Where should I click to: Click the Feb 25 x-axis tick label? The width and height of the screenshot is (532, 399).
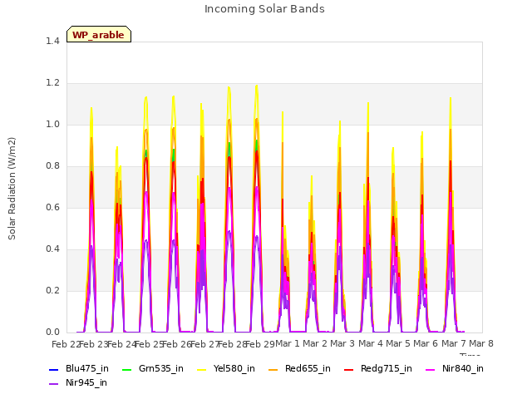(x=150, y=344)
